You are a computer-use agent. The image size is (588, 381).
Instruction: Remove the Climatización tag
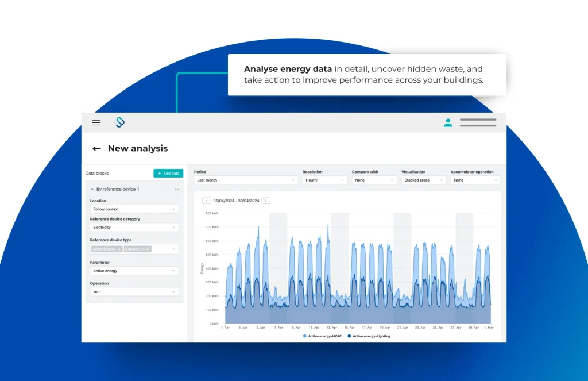point(119,249)
